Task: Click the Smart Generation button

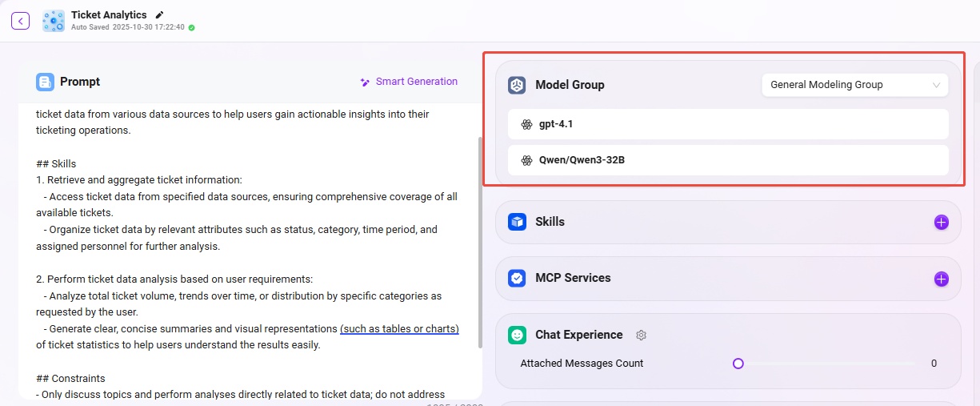Action: (x=409, y=82)
